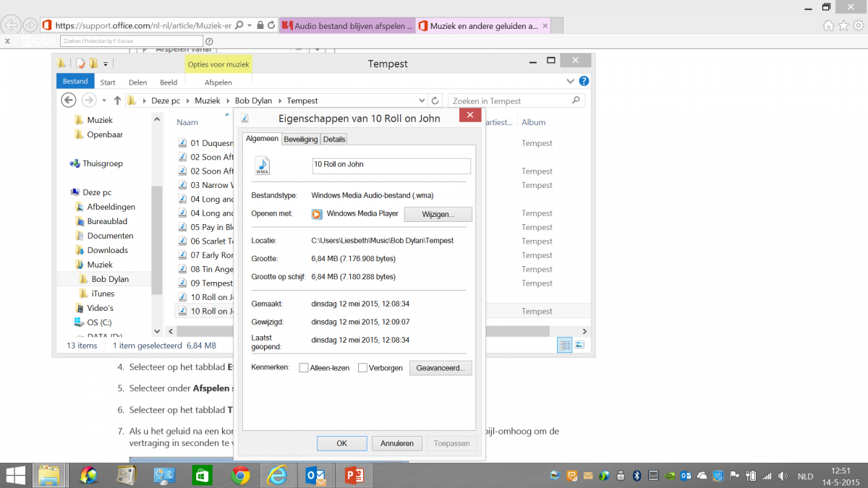Open the volume control in tray
This screenshot has width=868, height=488.
click(x=782, y=476)
